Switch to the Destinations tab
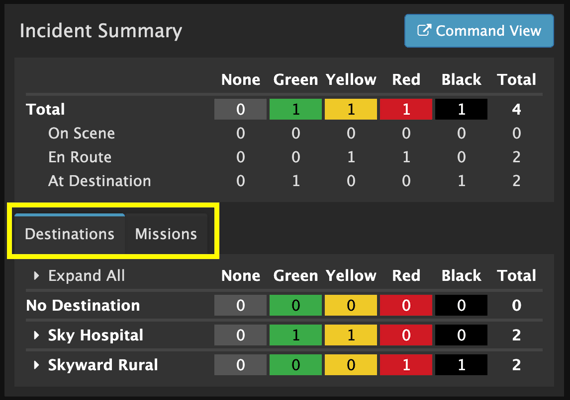This screenshot has height=400, width=570. click(69, 234)
